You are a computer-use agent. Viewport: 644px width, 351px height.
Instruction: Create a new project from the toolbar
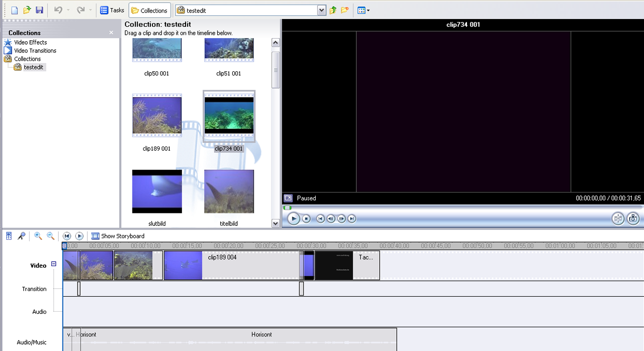click(15, 10)
